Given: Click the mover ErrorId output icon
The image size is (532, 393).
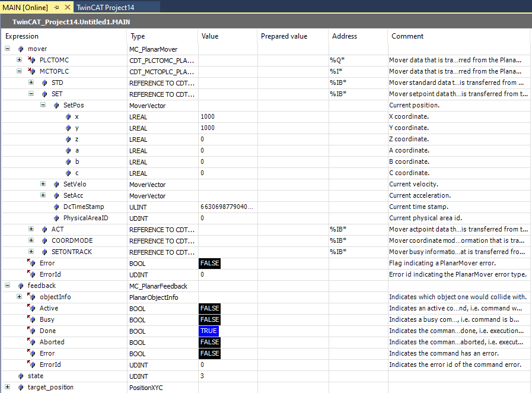Looking at the screenshot, I should click(31, 274).
